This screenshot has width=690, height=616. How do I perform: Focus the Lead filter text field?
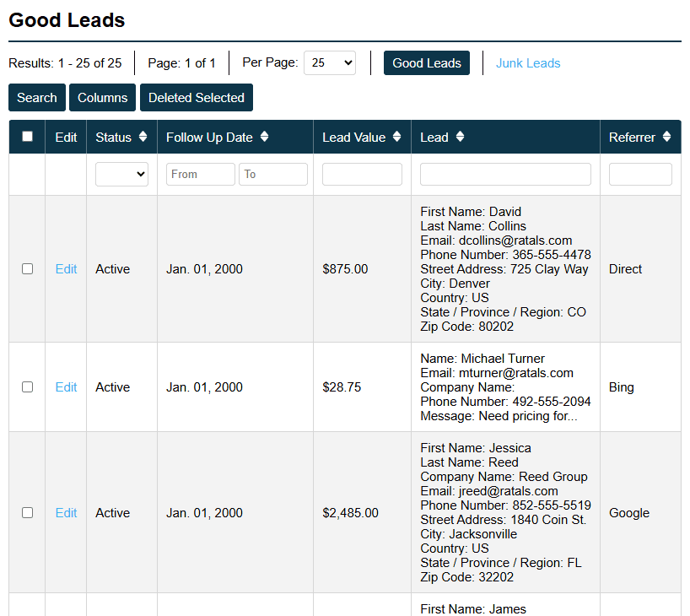[x=505, y=174]
